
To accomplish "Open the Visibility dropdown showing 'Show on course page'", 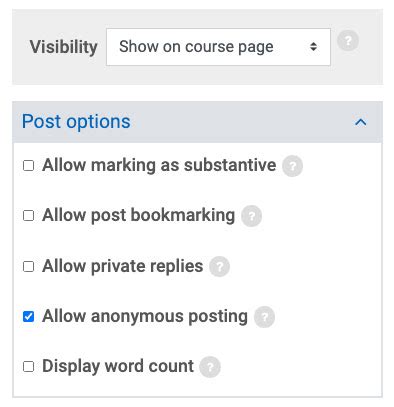I will (x=218, y=47).
